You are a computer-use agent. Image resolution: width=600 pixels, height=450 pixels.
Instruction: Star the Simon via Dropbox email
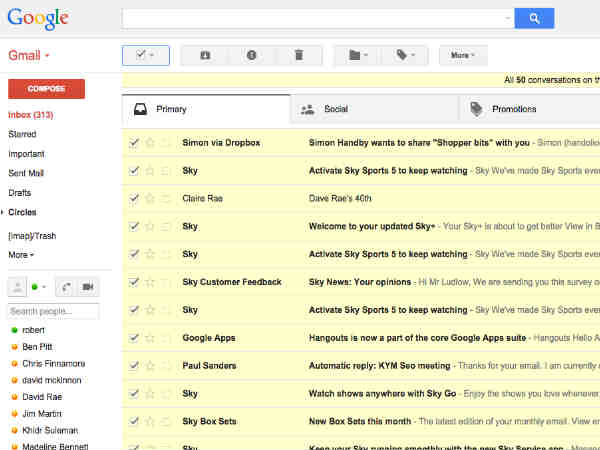(150, 143)
